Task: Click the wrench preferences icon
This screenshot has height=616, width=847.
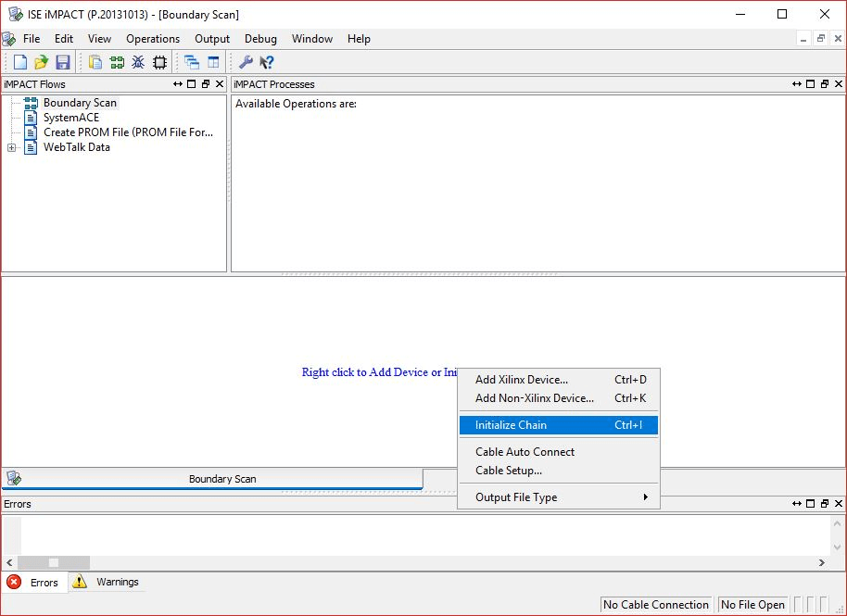Action: tap(246, 62)
